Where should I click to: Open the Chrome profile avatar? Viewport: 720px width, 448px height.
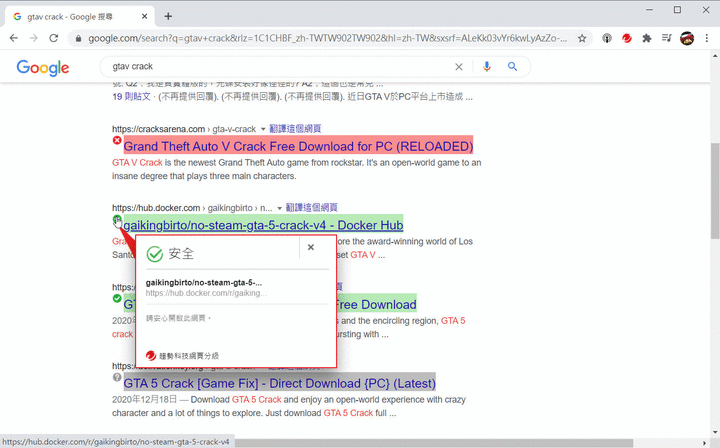[x=687, y=38]
